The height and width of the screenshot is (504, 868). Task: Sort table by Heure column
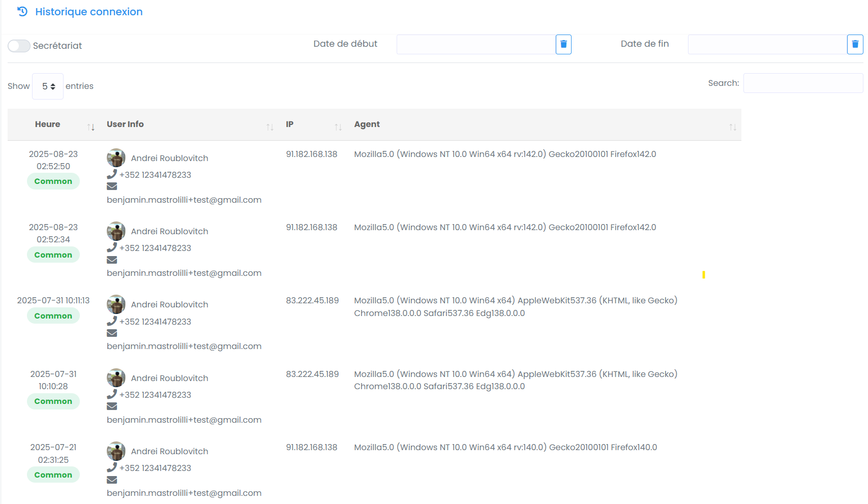(x=91, y=127)
